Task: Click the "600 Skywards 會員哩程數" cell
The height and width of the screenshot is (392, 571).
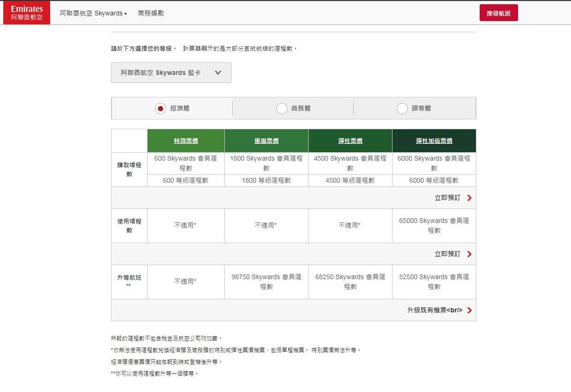Action: coord(186,163)
